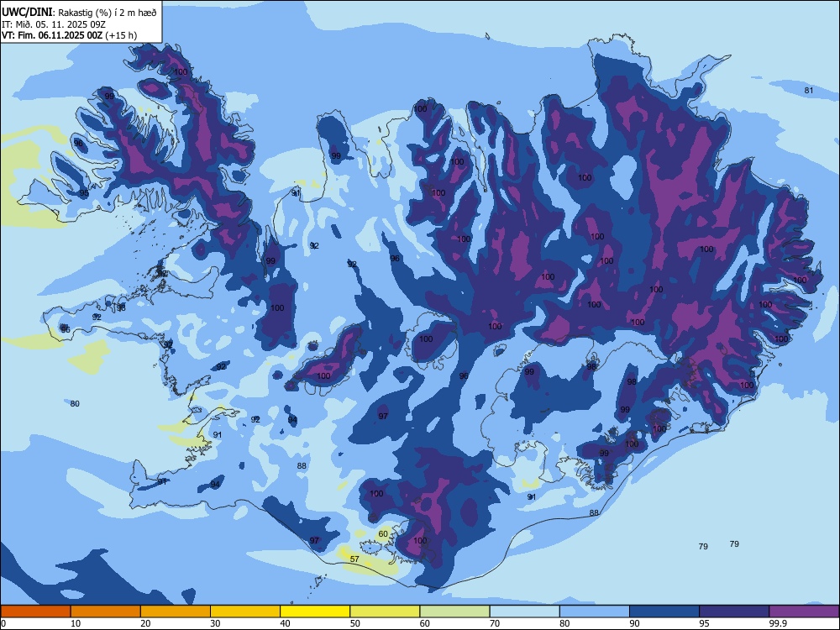Viewport: 840px width, 630px height.
Task: Choose the purple above-99.9 legend swatch
Action: pyautogui.click(x=804, y=612)
